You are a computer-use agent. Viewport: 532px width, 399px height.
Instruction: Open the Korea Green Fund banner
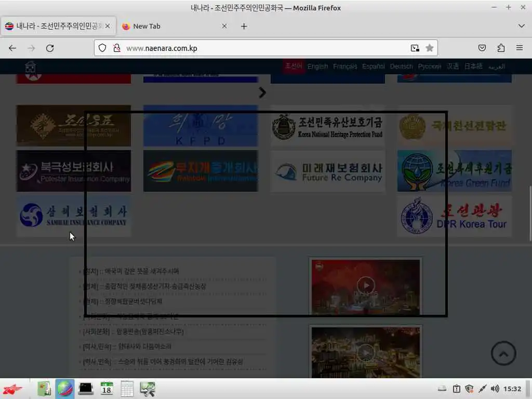coord(455,171)
